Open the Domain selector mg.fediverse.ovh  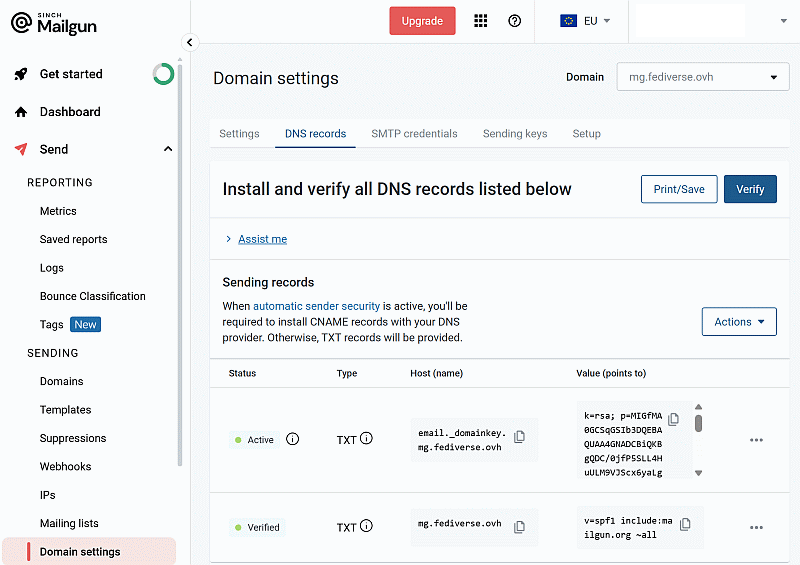tap(703, 77)
